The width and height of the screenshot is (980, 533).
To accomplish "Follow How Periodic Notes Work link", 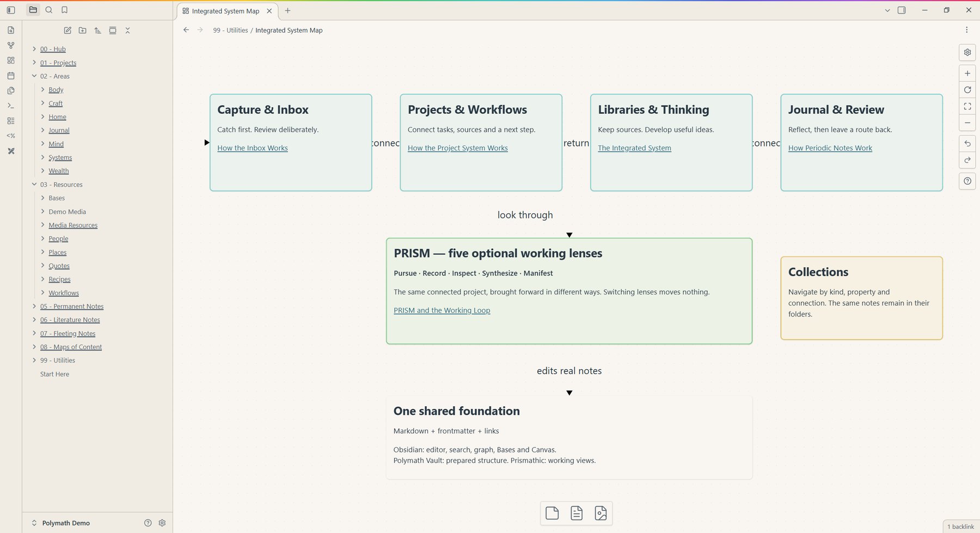I will click(x=830, y=148).
